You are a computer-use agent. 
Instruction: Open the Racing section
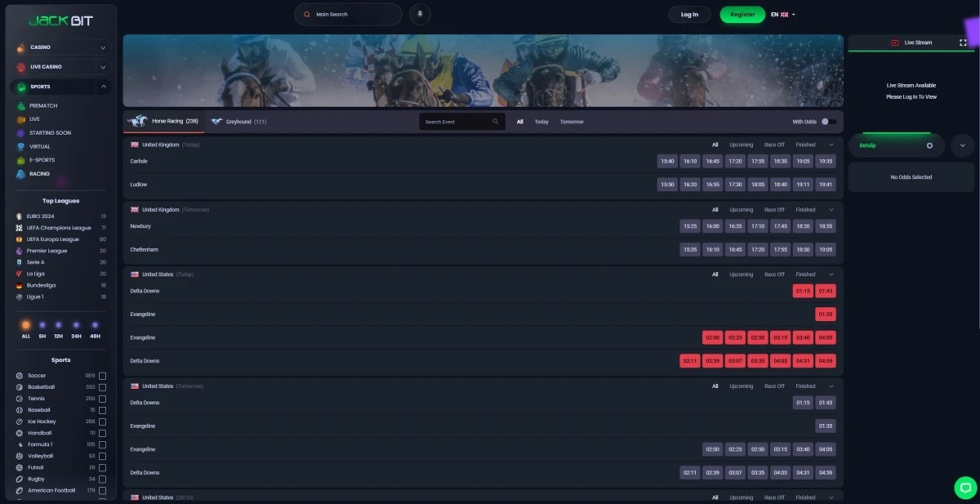tap(39, 174)
